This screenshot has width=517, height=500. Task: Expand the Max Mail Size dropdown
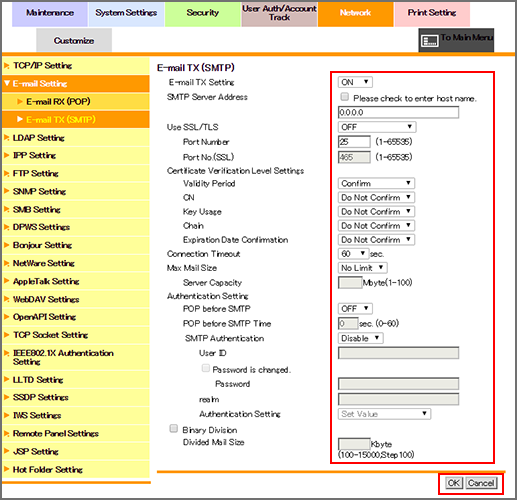click(x=363, y=268)
